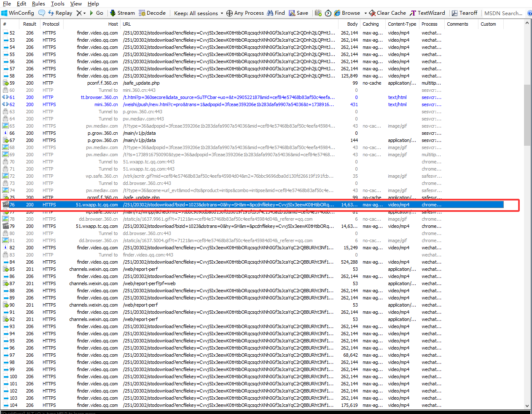Click the image icon of session 81
532x414 pixels.
point(5,240)
